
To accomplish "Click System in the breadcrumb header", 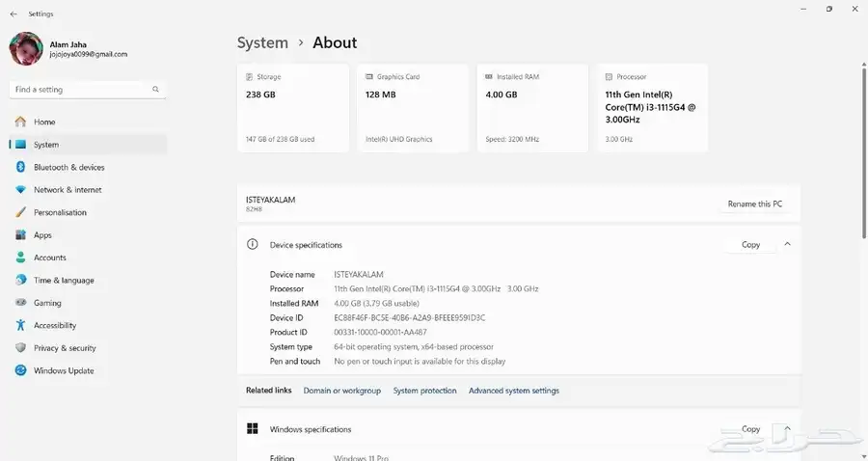I will 262,42.
